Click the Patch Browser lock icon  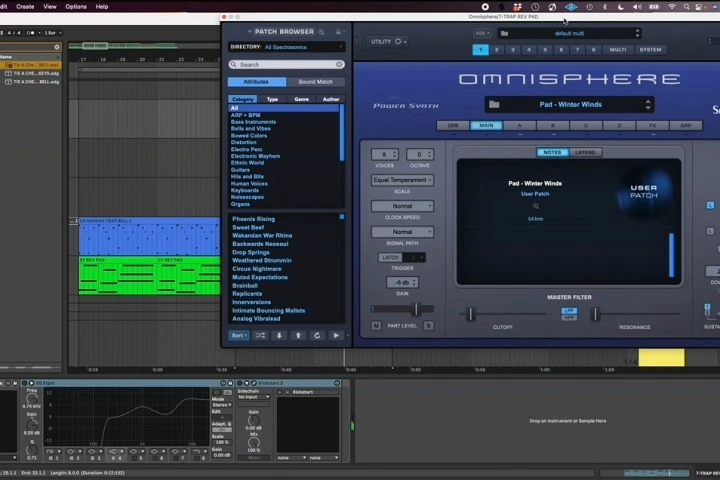[x=338, y=32]
